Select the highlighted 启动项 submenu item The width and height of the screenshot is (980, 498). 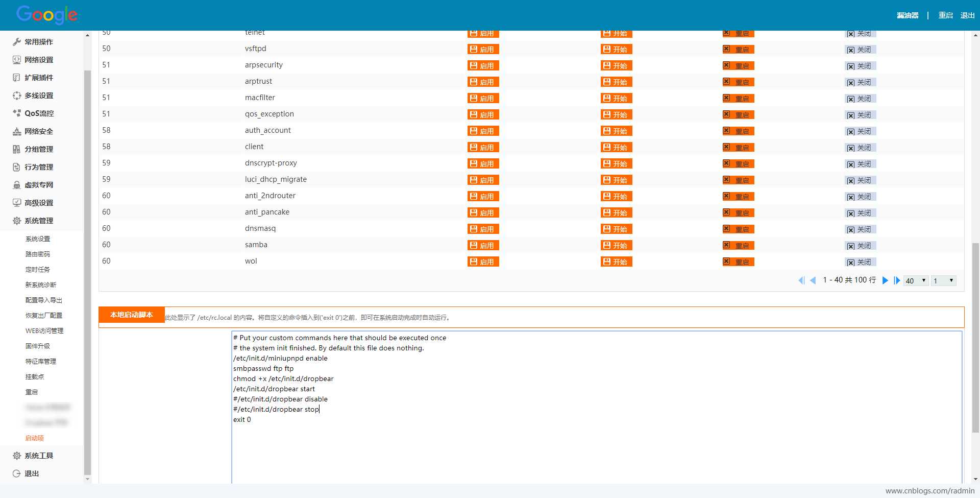pyautogui.click(x=35, y=438)
